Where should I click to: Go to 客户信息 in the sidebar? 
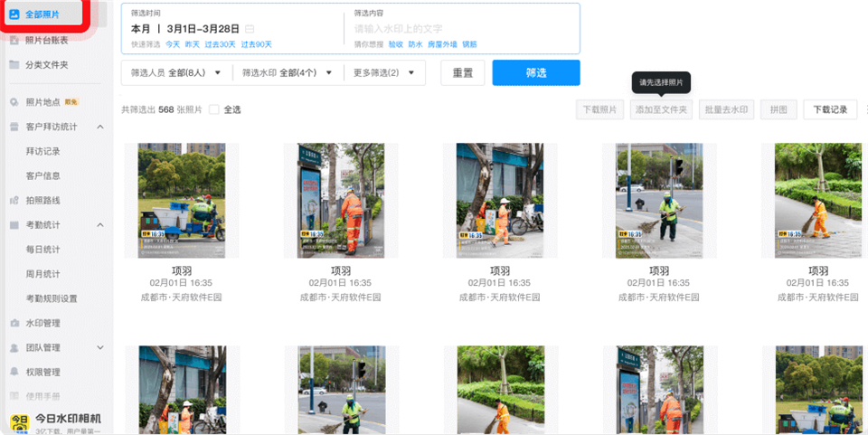click(43, 176)
